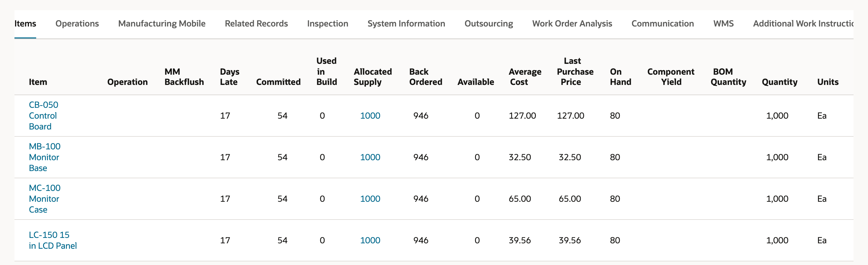Open the Additional Work Instructions tab

(x=803, y=23)
